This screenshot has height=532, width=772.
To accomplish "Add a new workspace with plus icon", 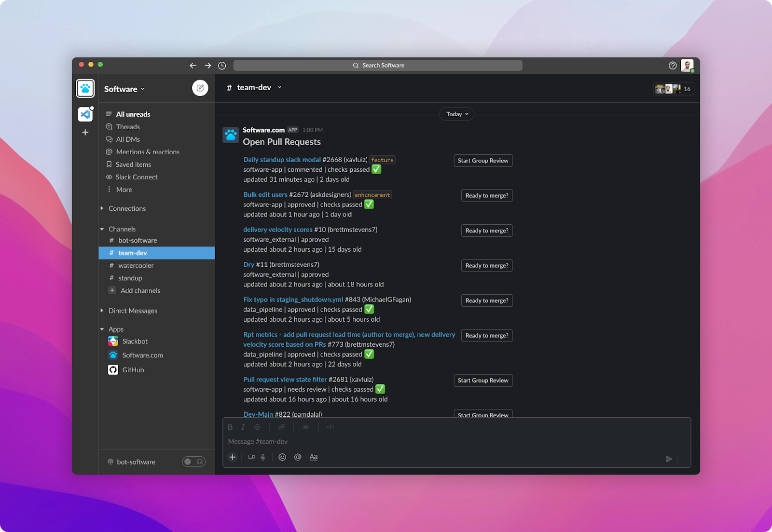I will click(85, 132).
